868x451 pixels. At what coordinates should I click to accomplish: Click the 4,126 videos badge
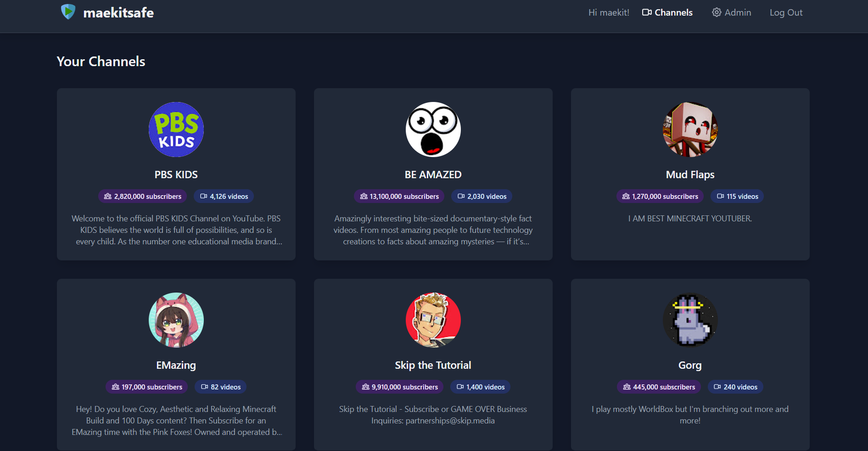(x=224, y=196)
